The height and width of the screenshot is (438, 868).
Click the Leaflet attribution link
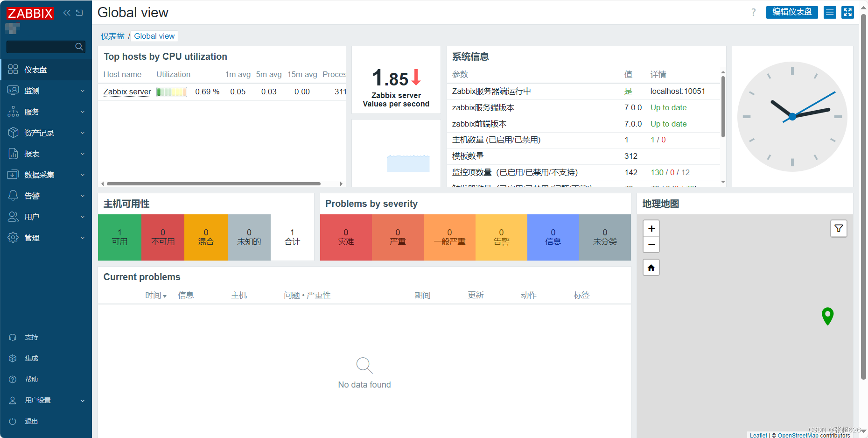(x=758, y=435)
